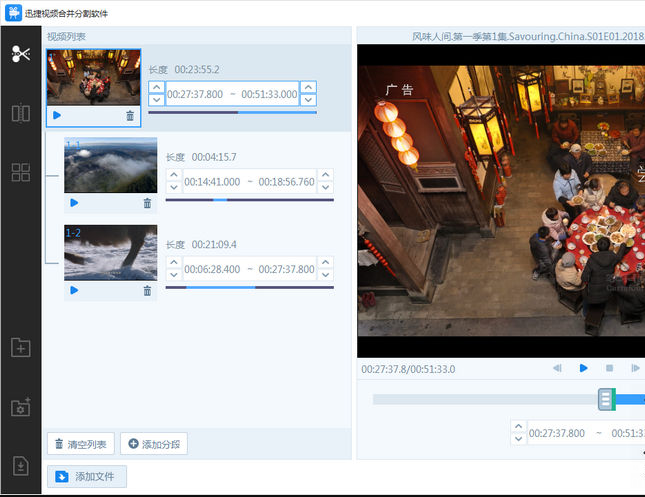
Task: Increase end time 00:51:33.000 of first clip
Action: click(308, 87)
